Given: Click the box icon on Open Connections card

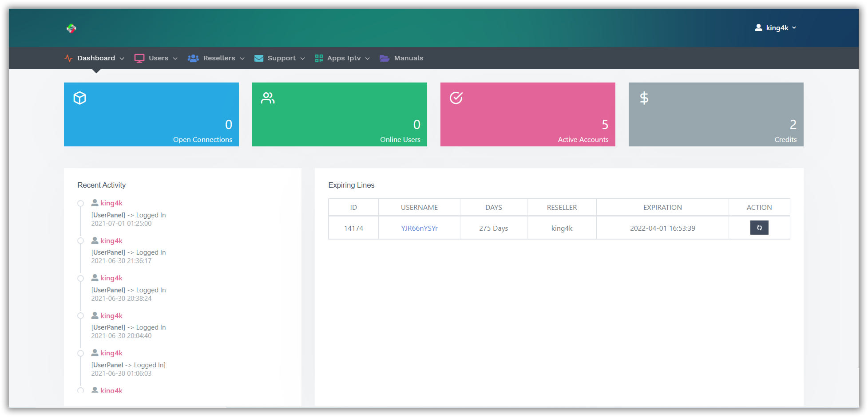Looking at the screenshot, I should coord(79,98).
